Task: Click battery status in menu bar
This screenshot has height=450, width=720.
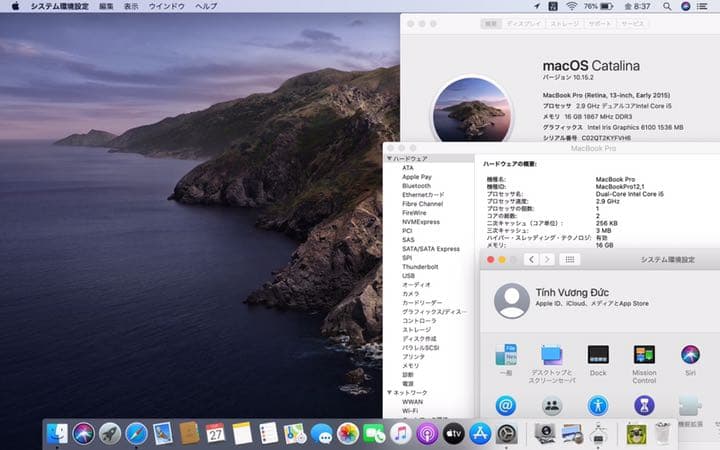Action: click(598, 6)
